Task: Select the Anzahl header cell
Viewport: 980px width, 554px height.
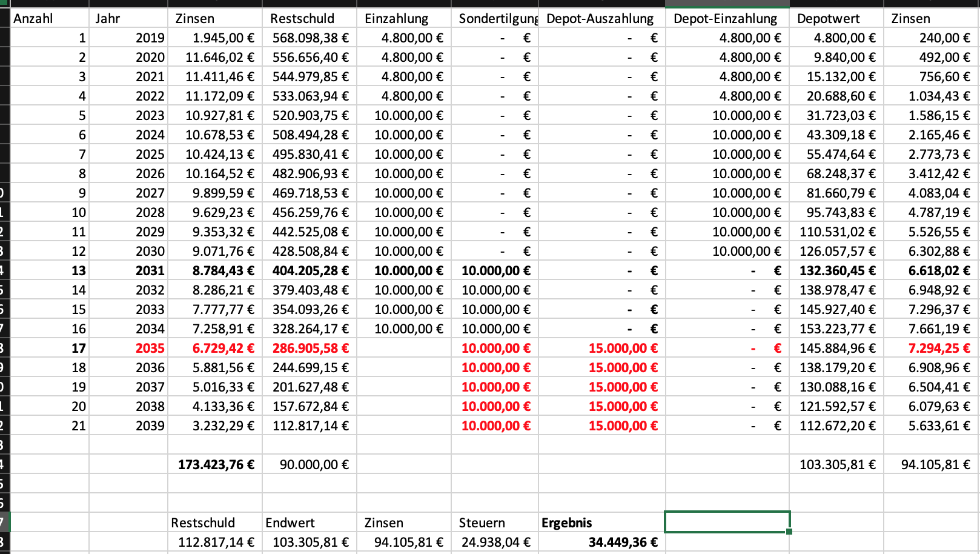Action: 50,18
